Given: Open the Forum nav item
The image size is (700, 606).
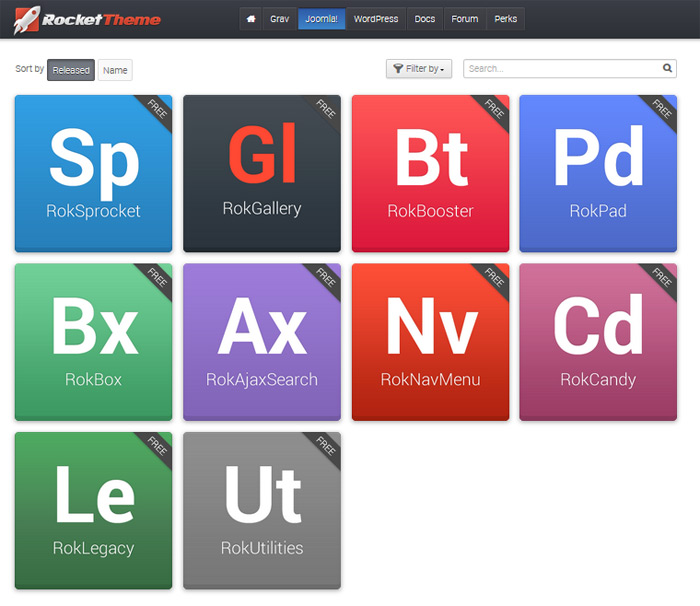Looking at the screenshot, I should (465, 19).
